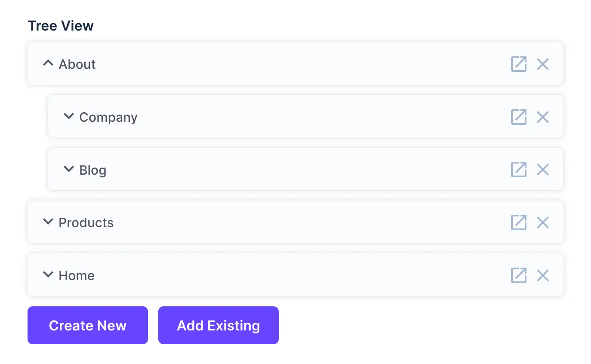Collapse the About tree node

tap(48, 63)
